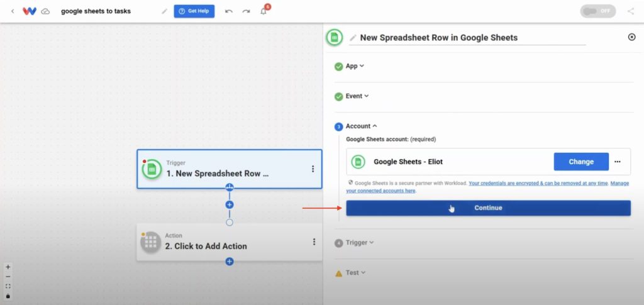Click the share icon

(x=631, y=11)
